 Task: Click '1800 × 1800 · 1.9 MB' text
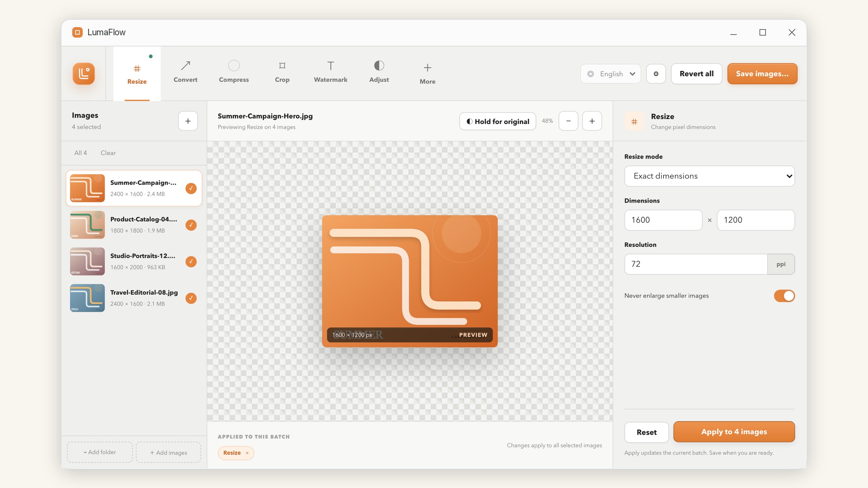tap(137, 230)
